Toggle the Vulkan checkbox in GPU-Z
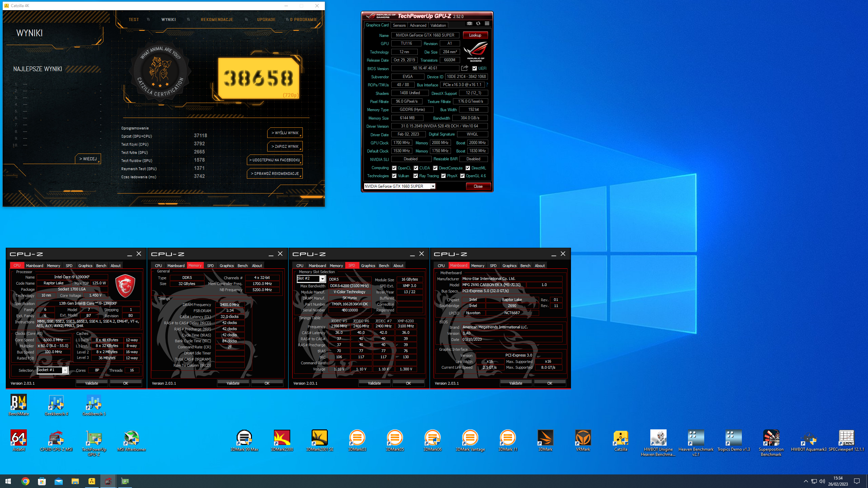 (x=394, y=176)
